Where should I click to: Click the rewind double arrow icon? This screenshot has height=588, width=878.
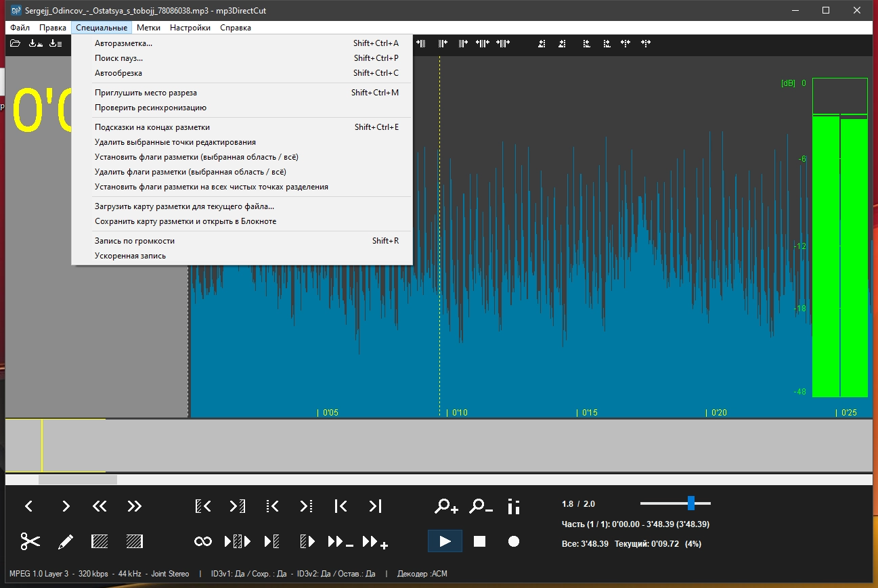(x=100, y=506)
